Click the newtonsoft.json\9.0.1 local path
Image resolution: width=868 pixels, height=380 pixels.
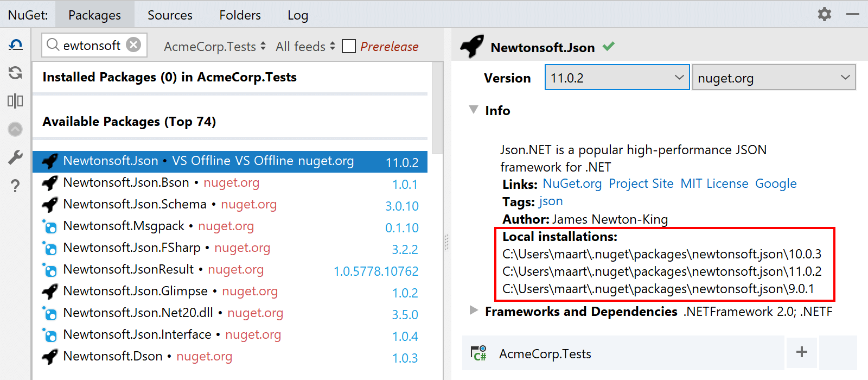pyautogui.click(x=658, y=289)
